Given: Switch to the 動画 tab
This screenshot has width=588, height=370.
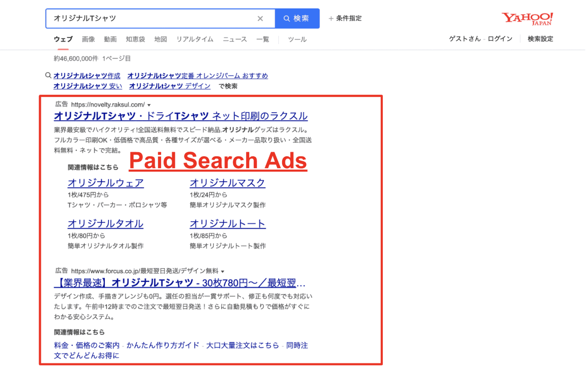Looking at the screenshot, I should (110, 39).
